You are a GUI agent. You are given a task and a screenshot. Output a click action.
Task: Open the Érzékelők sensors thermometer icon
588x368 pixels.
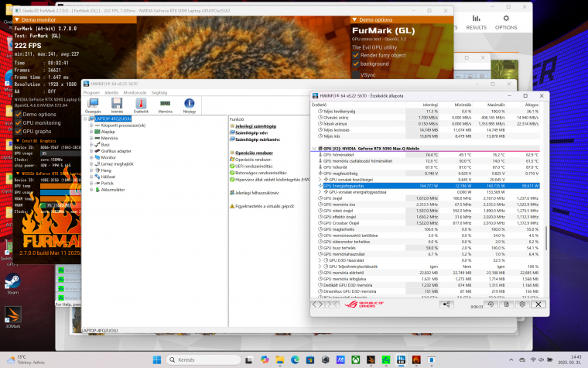[x=141, y=105]
